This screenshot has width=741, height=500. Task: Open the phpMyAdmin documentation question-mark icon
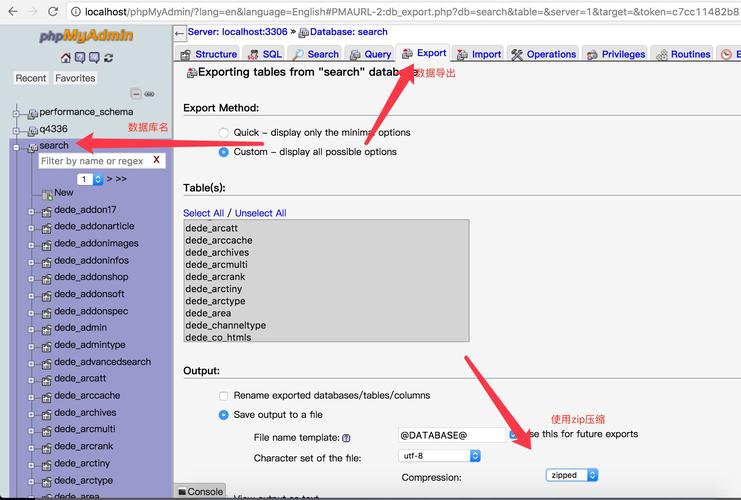pyautogui.click(x=80, y=58)
